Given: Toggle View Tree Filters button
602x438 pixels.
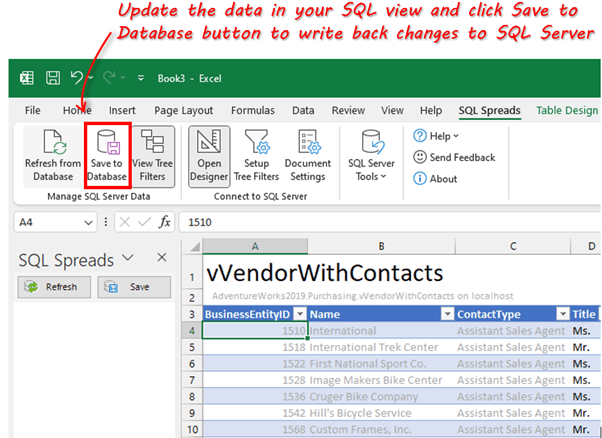Looking at the screenshot, I should point(153,155).
